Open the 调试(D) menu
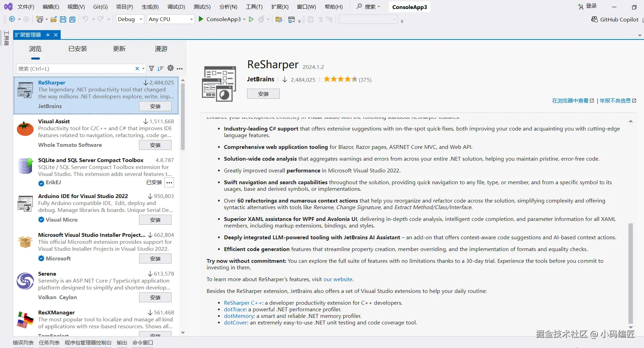The image size is (644, 348). coord(176,7)
